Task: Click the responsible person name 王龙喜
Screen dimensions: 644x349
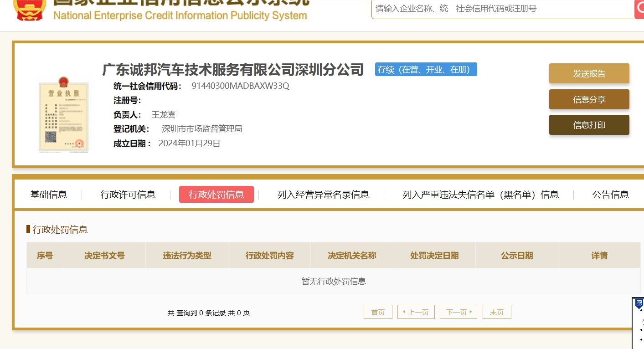Action: coord(164,115)
